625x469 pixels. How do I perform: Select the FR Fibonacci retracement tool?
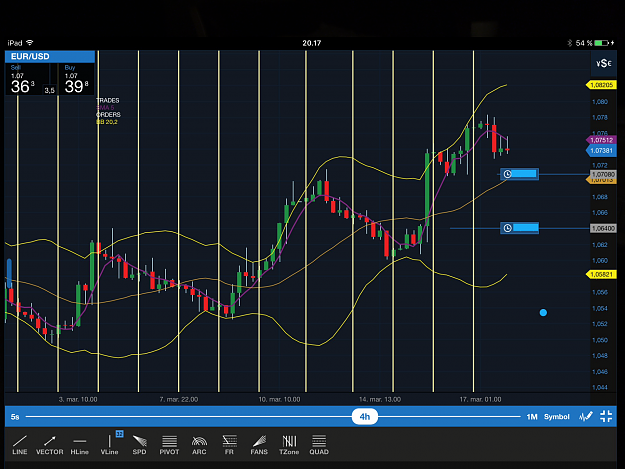tap(229, 445)
